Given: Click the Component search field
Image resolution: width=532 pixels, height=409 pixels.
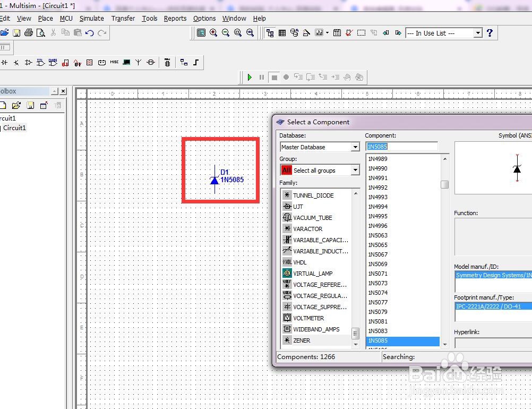Looking at the screenshot, I should click(x=402, y=147).
